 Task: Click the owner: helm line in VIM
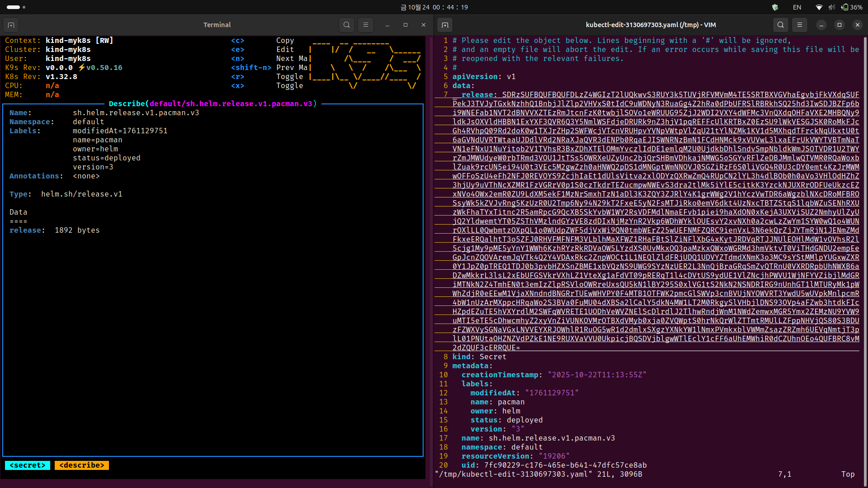(x=495, y=411)
